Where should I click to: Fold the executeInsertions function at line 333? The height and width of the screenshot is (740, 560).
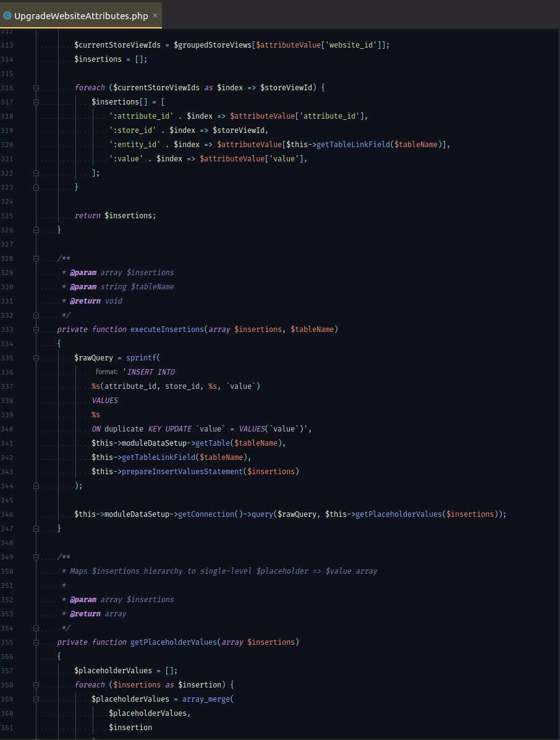tap(36, 330)
